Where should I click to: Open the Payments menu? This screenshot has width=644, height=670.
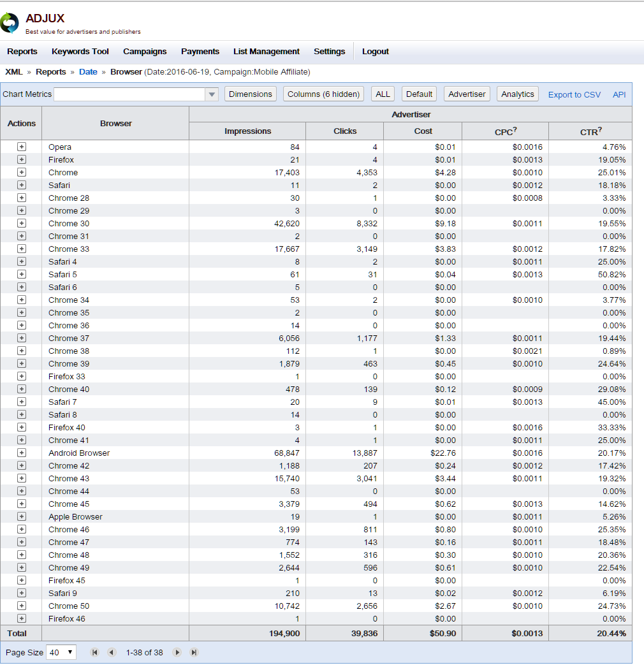pyautogui.click(x=200, y=51)
